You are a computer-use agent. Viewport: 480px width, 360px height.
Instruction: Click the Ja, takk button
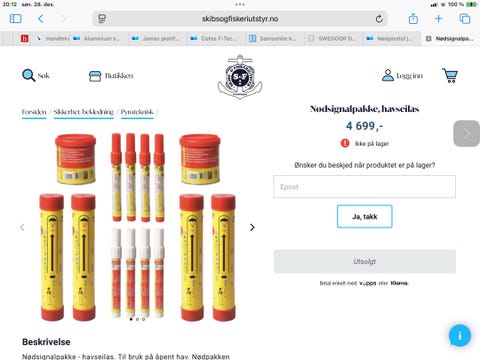pos(365,217)
